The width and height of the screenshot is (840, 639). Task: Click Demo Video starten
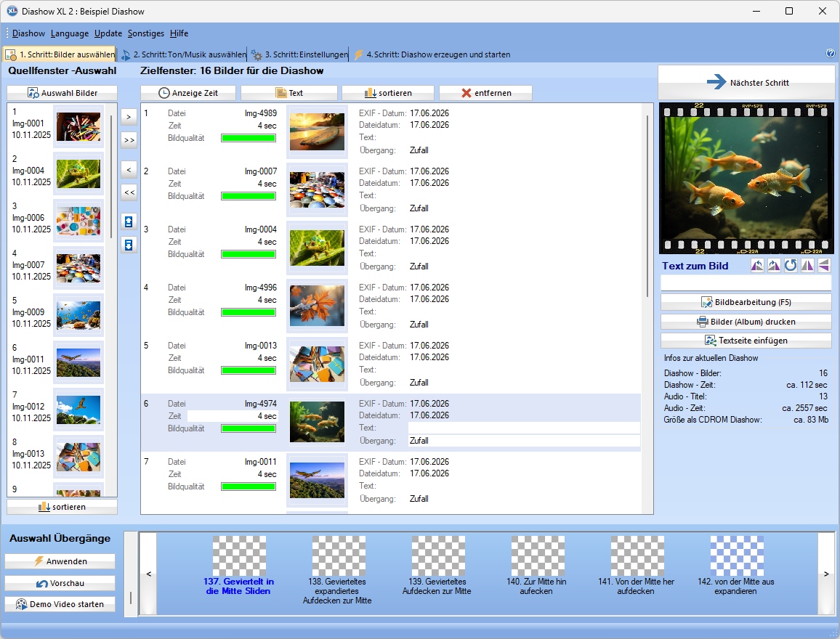pyautogui.click(x=60, y=603)
